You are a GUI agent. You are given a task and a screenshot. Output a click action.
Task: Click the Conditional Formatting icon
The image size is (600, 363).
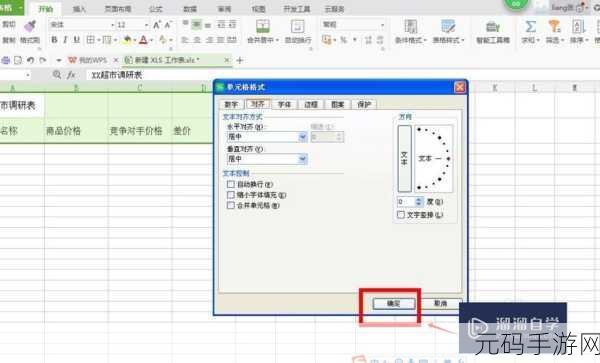[411, 26]
